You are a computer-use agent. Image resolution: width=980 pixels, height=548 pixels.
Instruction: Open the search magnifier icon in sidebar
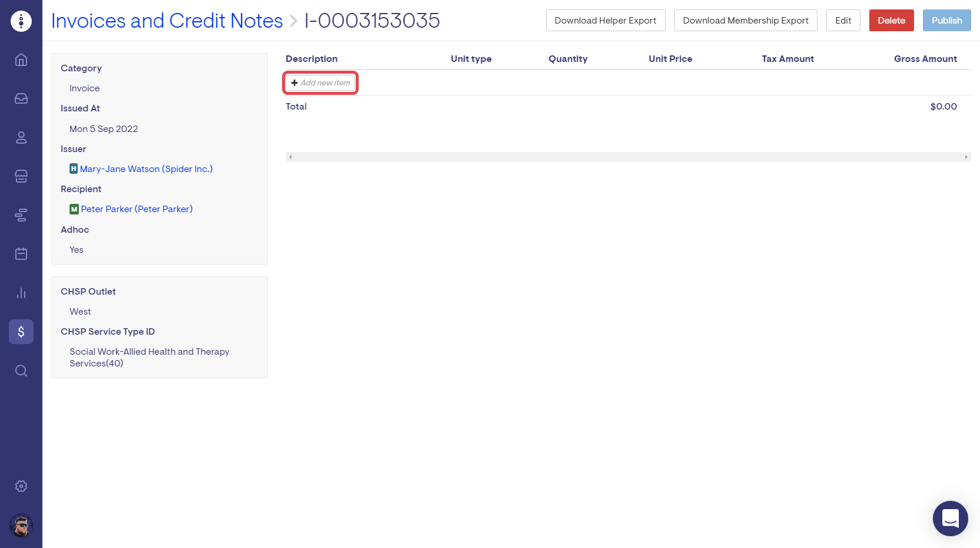tap(21, 371)
